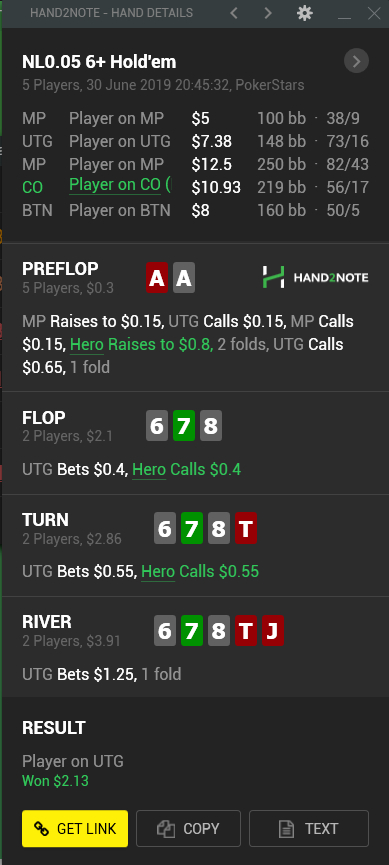The image size is (389, 865).
Task: Click Hero link in flop action
Action: (x=149, y=470)
